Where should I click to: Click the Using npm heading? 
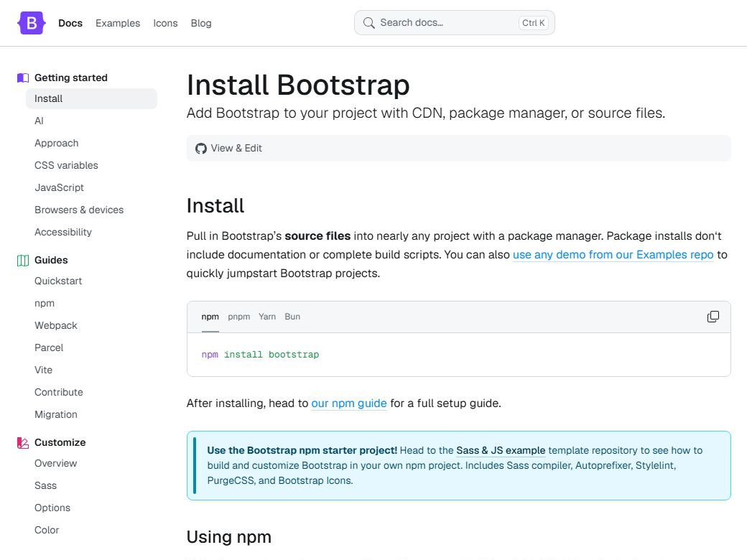tap(229, 537)
